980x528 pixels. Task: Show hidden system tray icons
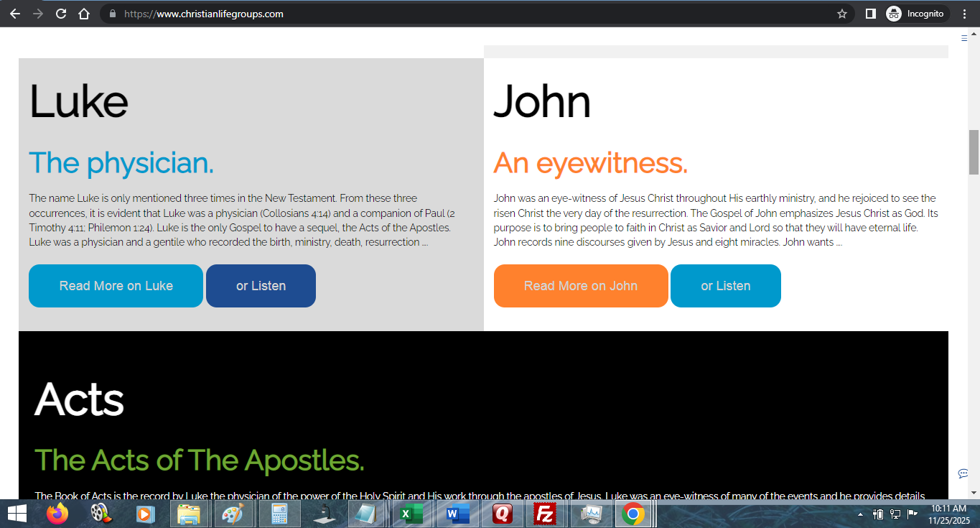pos(860,514)
